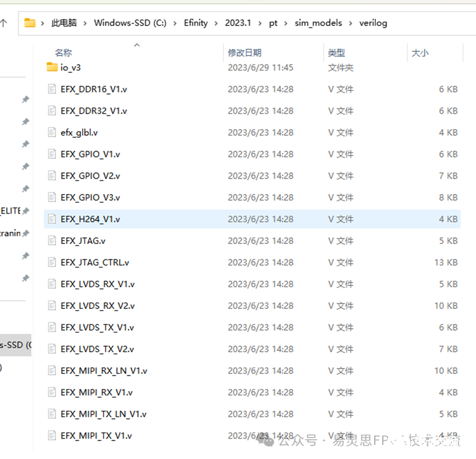The width and height of the screenshot is (476, 459).
Task: Click the EFX_JTAG.v file icon
Action: click(x=52, y=240)
